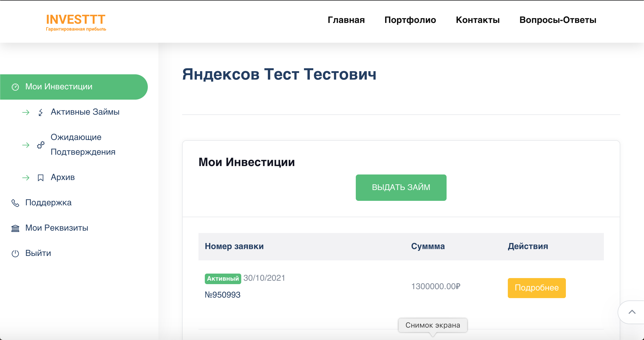Open the Портфолио navigation item
The width and height of the screenshot is (644, 340).
(410, 20)
